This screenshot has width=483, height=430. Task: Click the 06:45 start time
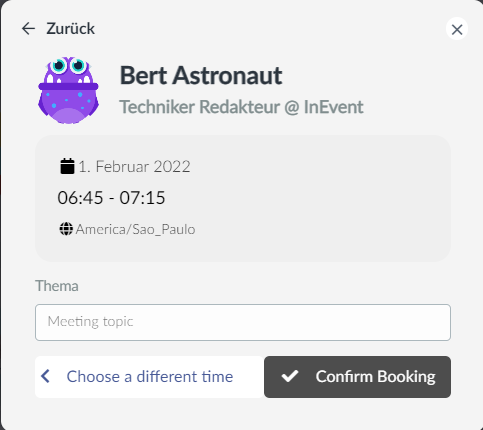[x=80, y=198]
